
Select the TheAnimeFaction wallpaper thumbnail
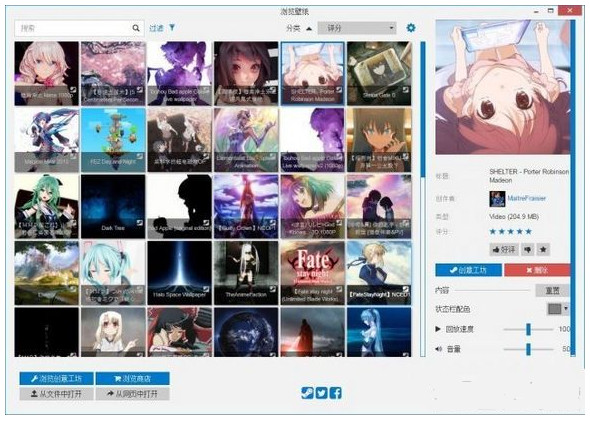246,273
